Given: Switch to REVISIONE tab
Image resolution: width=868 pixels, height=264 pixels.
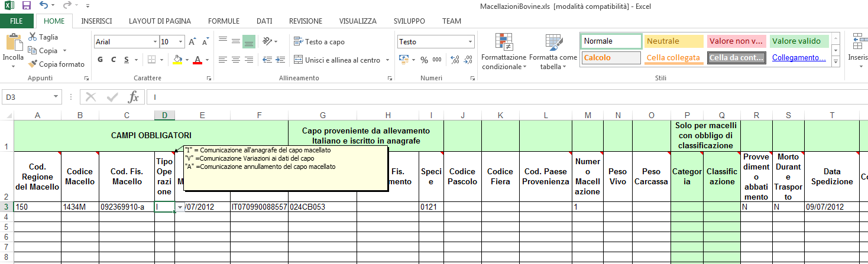Looking at the screenshot, I should tap(306, 21).
